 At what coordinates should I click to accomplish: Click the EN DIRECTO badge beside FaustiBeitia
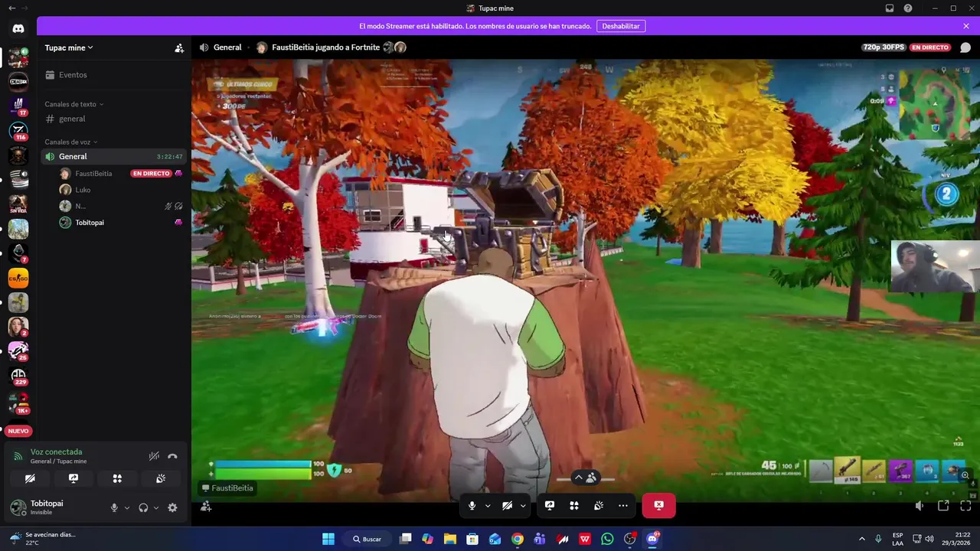[151, 174]
